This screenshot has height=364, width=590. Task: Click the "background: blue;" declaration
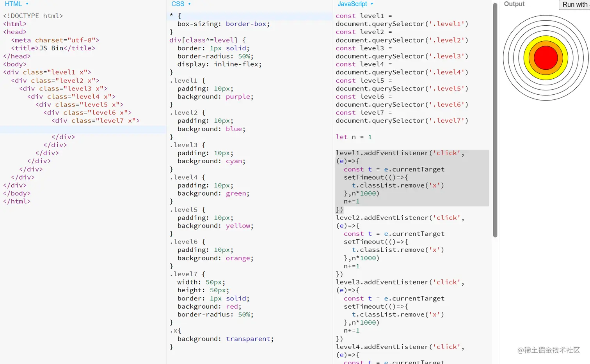(x=211, y=129)
